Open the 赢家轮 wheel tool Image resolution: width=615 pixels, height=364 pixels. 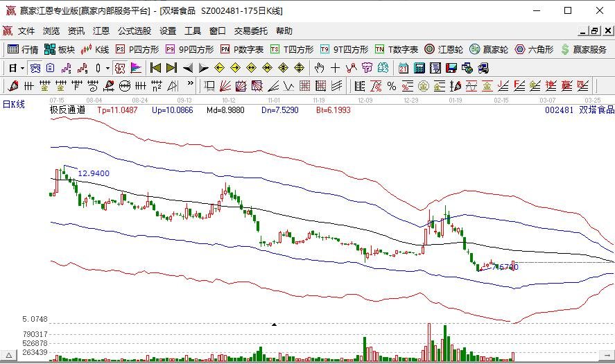(x=489, y=49)
